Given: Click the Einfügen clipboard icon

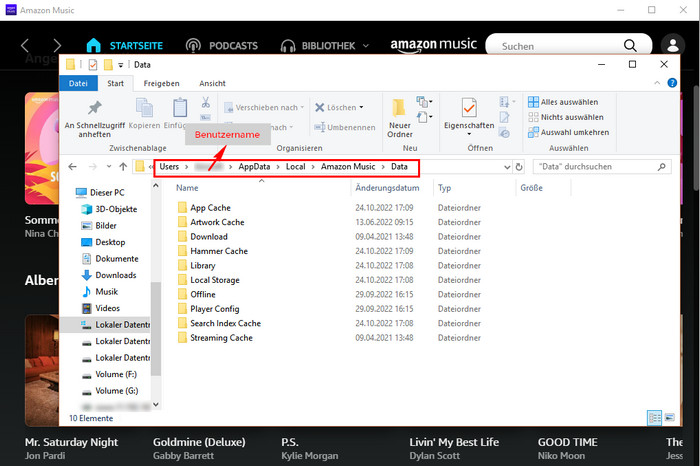Looking at the screenshot, I should 180,108.
